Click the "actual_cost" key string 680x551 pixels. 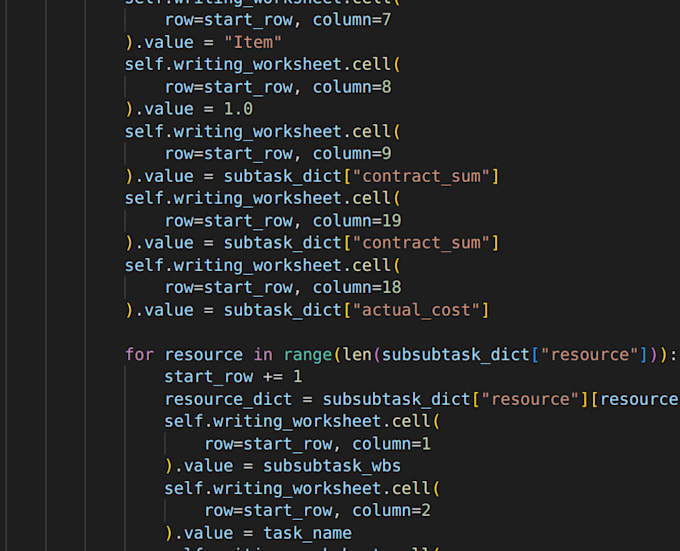point(416,310)
